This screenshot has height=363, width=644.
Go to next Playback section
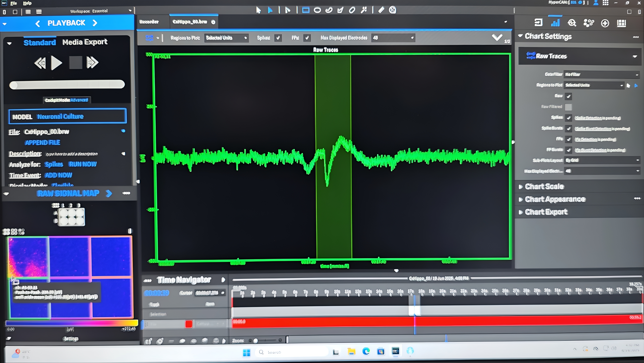(95, 23)
